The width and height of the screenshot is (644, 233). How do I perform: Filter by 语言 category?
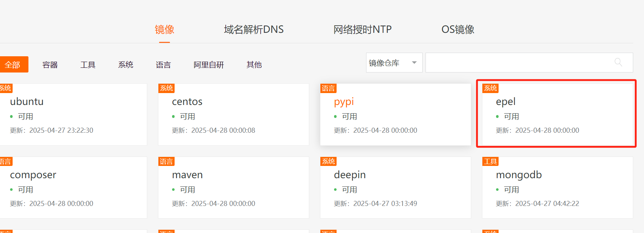coord(163,65)
